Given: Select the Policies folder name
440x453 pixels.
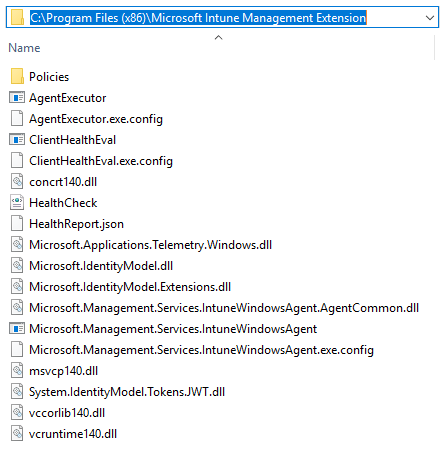Looking at the screenshot, I should click(49, 77).
